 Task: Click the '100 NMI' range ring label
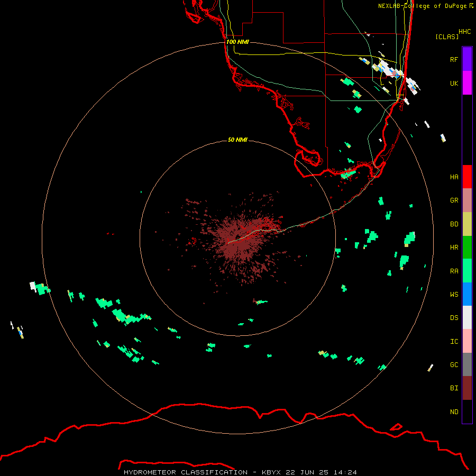coord(237,42)
